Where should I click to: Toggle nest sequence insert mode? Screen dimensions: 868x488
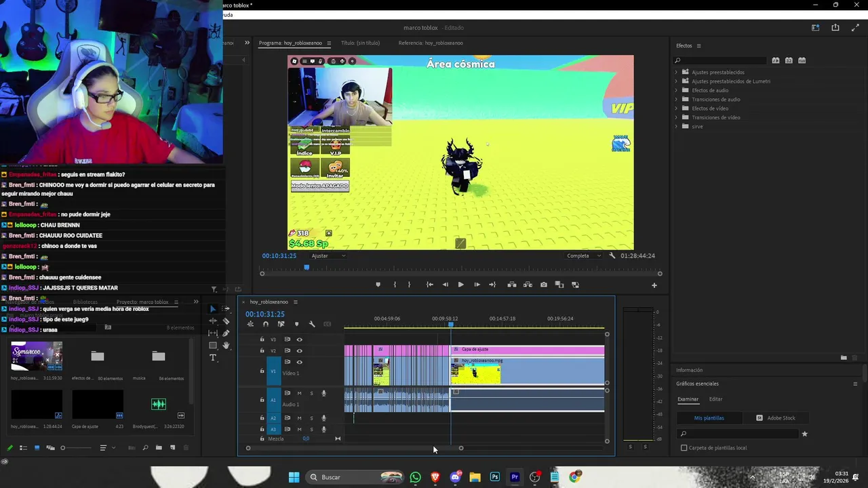250,324
